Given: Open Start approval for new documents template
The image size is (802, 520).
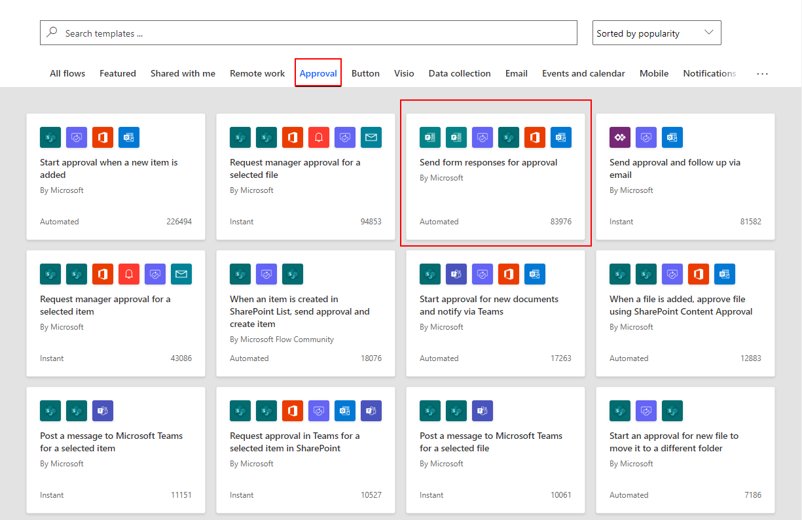Looking at the screenshot, I should tap(495, 313).
